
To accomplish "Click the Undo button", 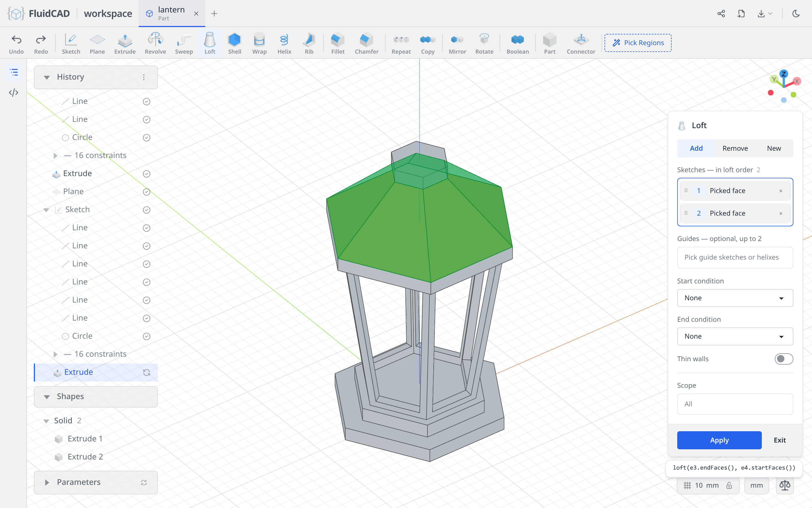I will pos(16,43).
